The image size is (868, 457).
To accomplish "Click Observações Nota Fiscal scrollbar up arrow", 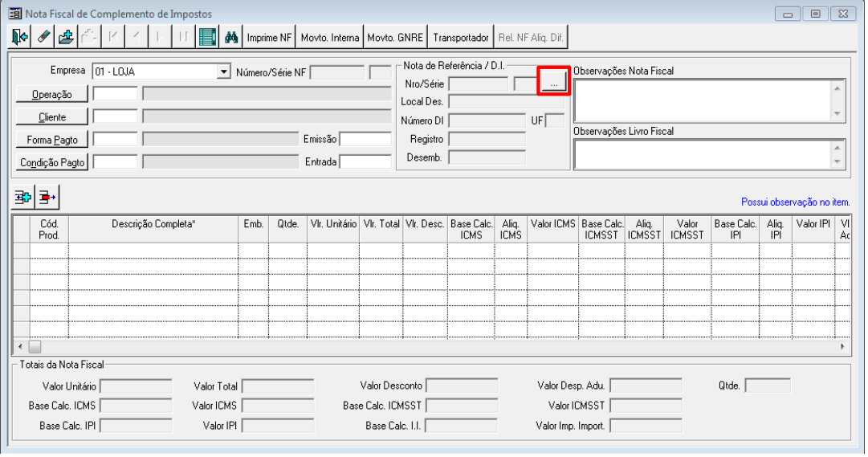I will click(x=837, y=88).
